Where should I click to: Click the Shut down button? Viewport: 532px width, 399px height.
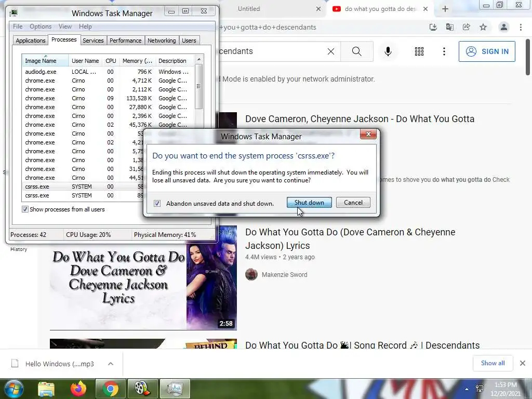[x=309, y=203]
